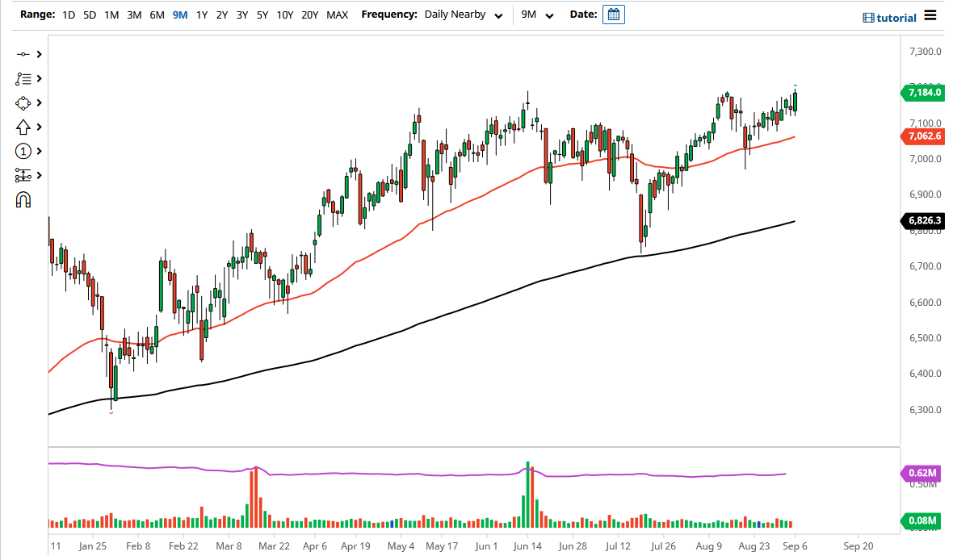Select the shapes annotation tool
This screenshot has width=953, height=560.
(23, 102)
